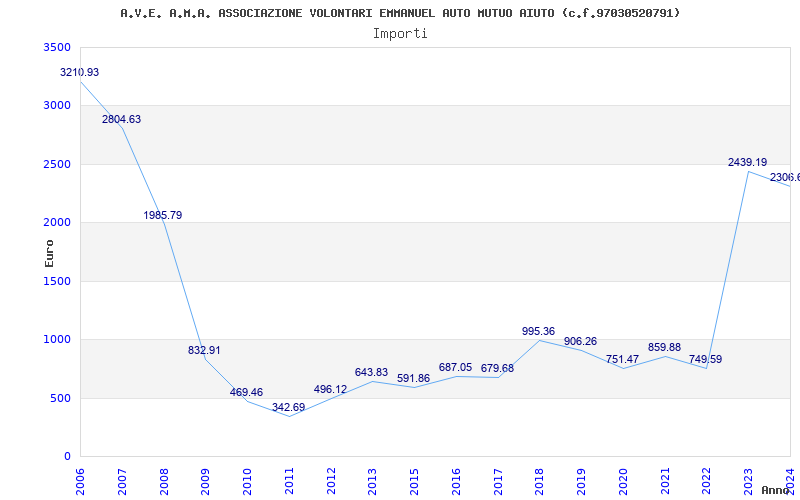This screenshot has height=500, width=800.
Task: Click the 687.05 value label
Action: coord(455,367)
